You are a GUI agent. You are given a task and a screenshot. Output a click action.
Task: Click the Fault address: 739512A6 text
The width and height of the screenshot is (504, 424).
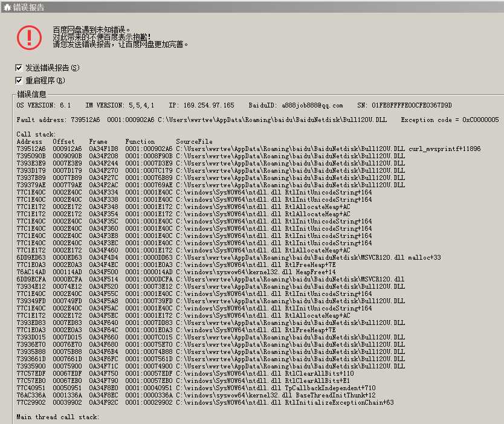[x=58, y=120]
